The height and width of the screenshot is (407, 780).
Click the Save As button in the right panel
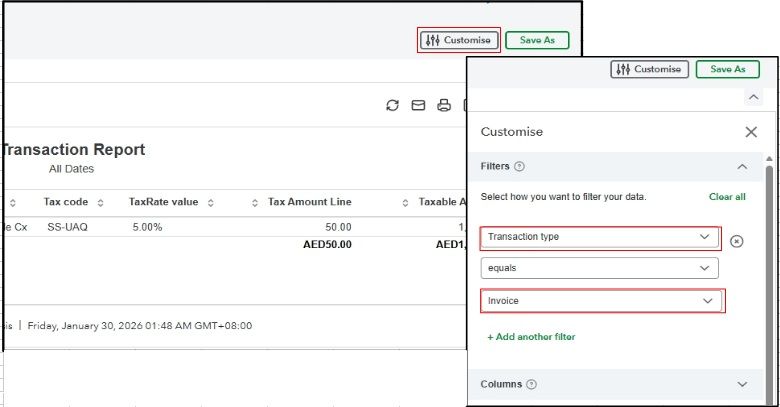click(727, 69)
